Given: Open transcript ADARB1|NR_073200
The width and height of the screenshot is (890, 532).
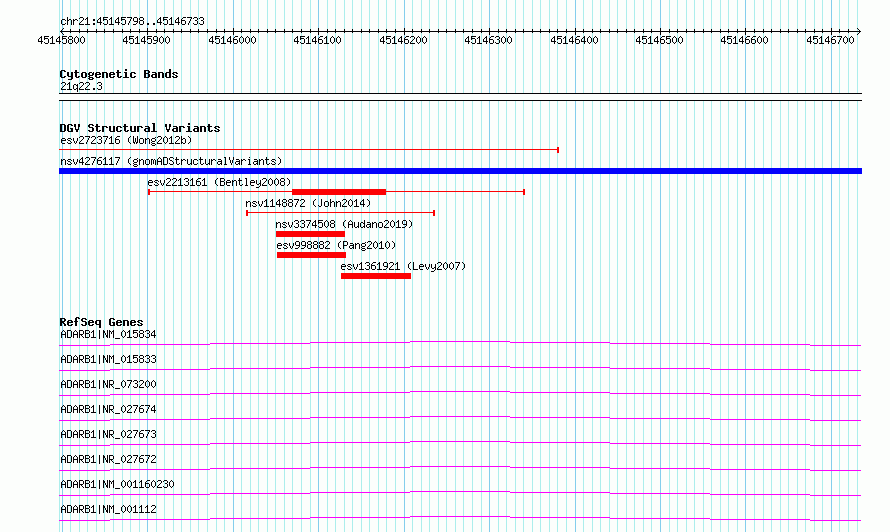Looking at the screenshot, I should [108, 384].
